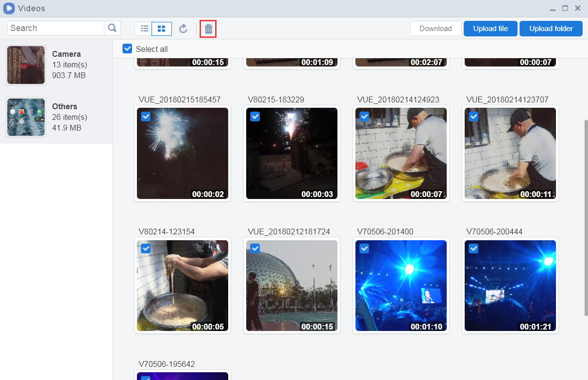Click the VUE_20180214124923 file name
The width and height of the screenshot is (588, 380).
[x=398, y=99]
